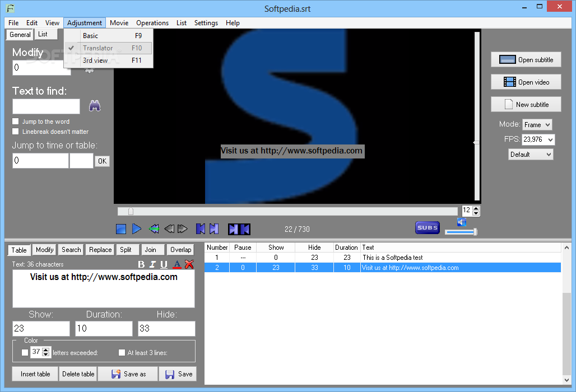Click the vertical subtitle position slider beside video
This screenshot has width=576, height=392.
(x=477, y=116)
